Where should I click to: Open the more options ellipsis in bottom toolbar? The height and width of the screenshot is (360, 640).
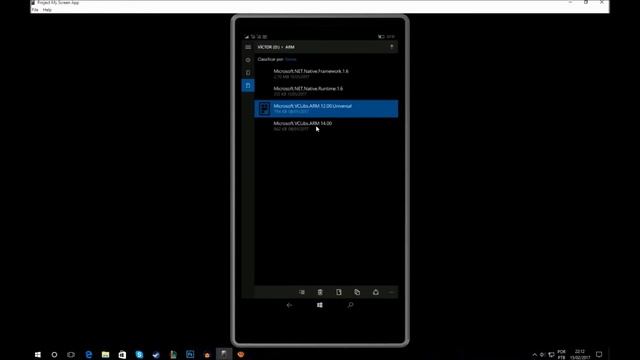(x=391, y=292)
